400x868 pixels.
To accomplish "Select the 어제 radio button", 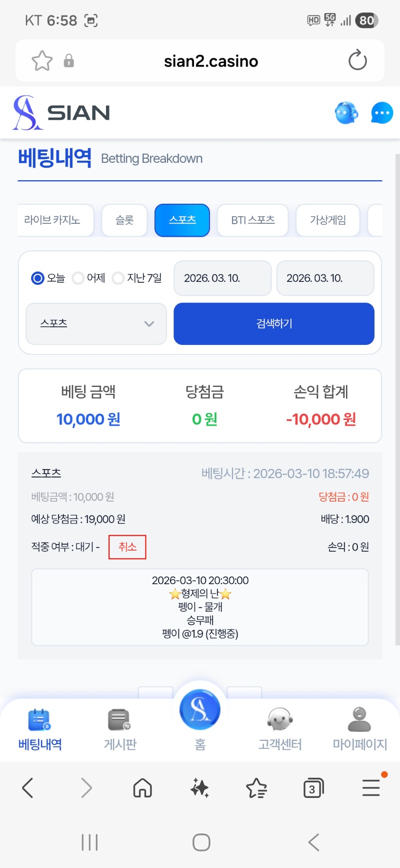I will [78, 278].
